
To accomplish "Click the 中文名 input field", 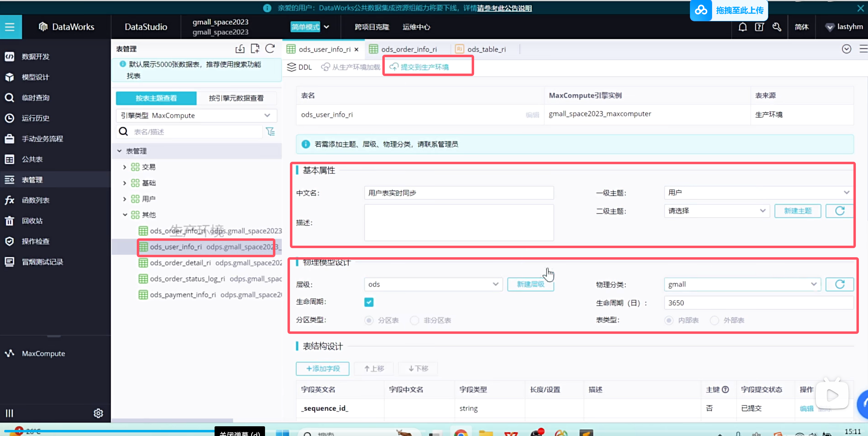I will pos(459,193).
